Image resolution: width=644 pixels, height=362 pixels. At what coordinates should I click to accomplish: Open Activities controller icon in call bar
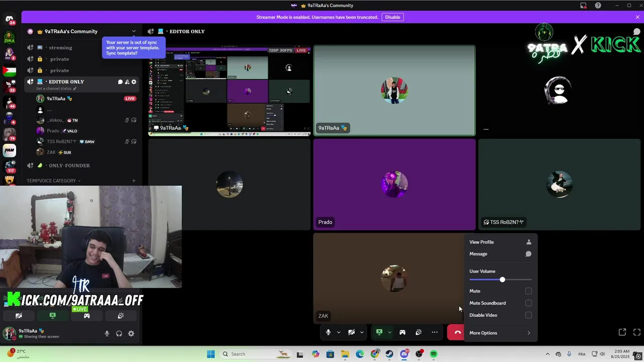point(403,332)
